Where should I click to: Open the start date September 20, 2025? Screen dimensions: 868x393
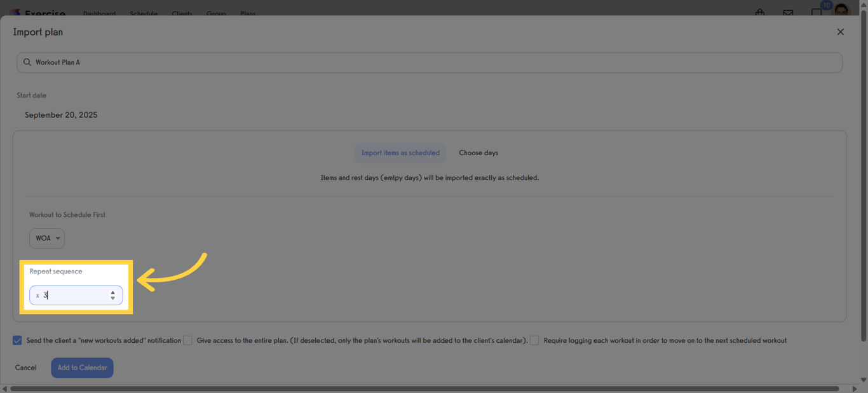pos(61,115)
